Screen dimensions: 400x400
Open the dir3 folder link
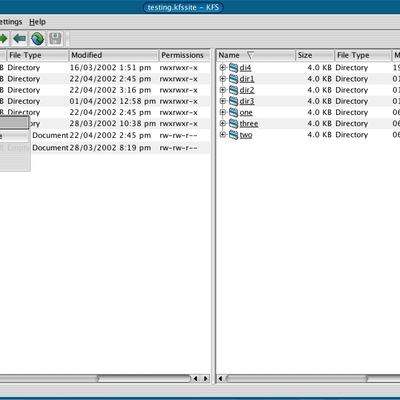pos(247,101)
